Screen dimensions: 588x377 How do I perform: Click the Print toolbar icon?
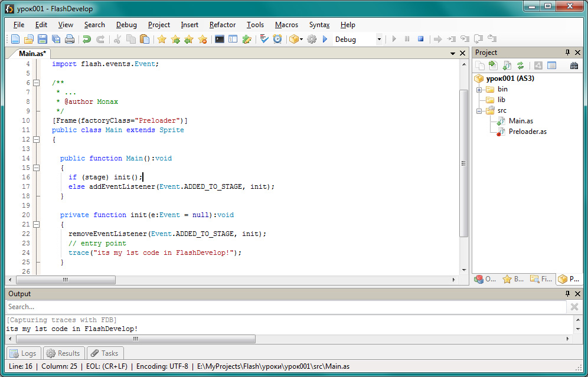[x=70, y=40]
